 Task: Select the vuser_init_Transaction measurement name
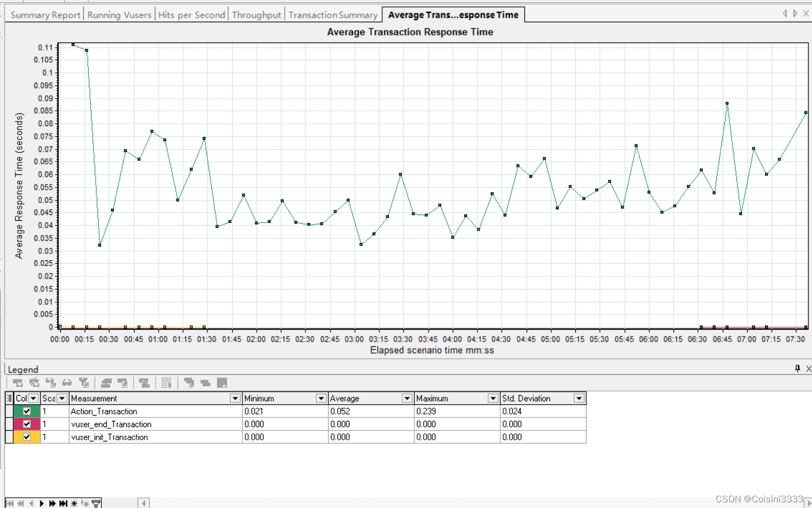(109, 437)
